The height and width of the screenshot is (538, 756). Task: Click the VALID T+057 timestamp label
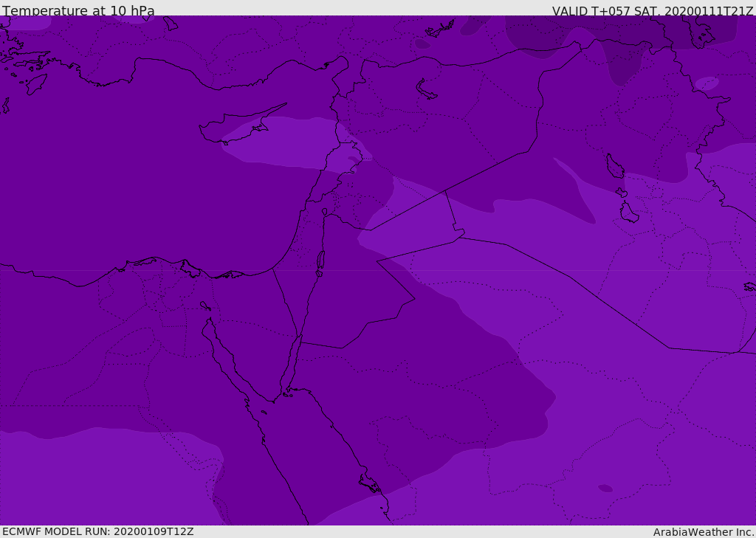(653, 10)
